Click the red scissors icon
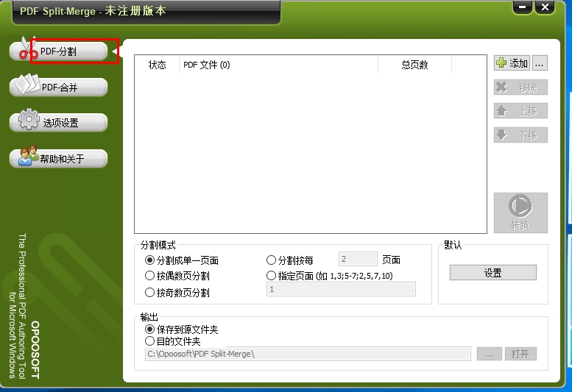 pos(29,49)
